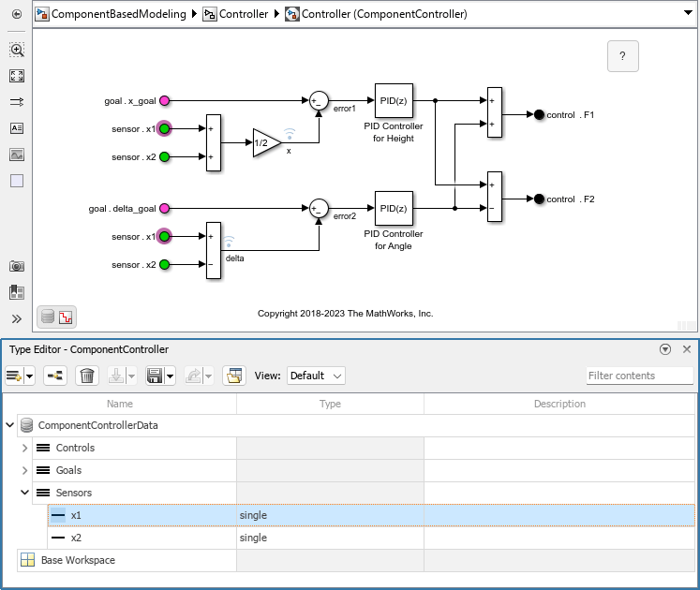700x590 pixels.
Task: Click the save icon in Type Editor toolbar
Action: (156, 376)
